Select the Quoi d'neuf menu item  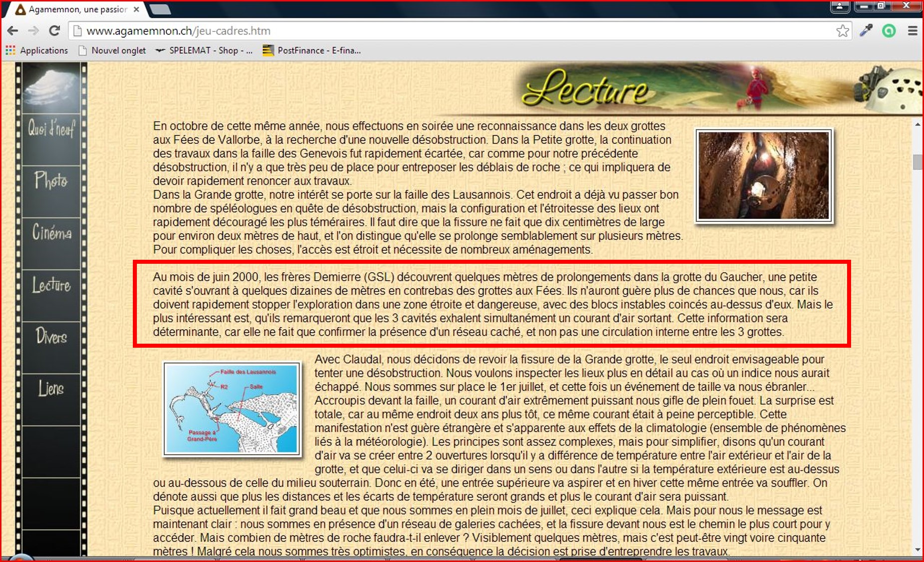tap(51, 129)
